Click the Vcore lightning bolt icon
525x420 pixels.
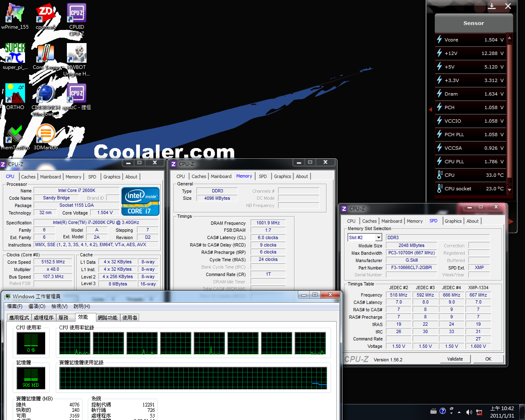pos(440,39)
